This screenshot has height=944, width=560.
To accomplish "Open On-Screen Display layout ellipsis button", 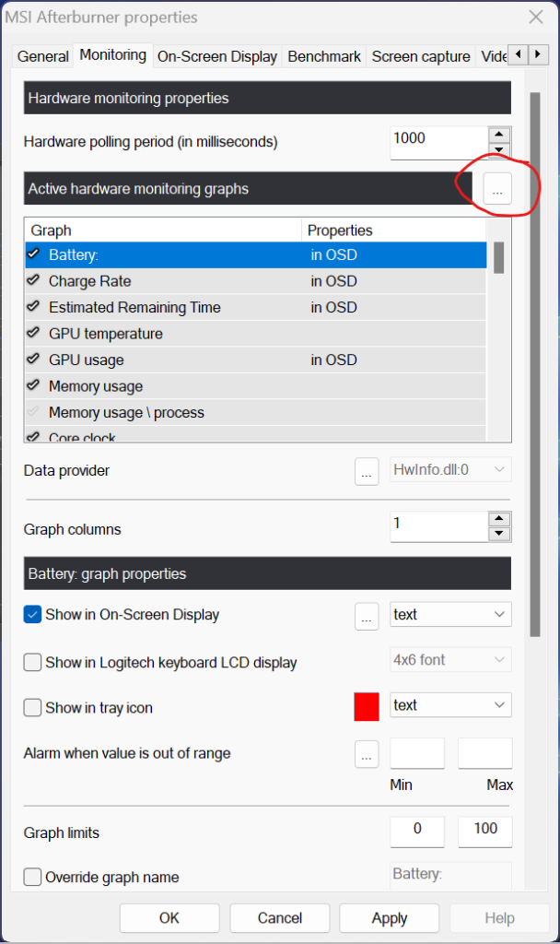I will 367,617.
